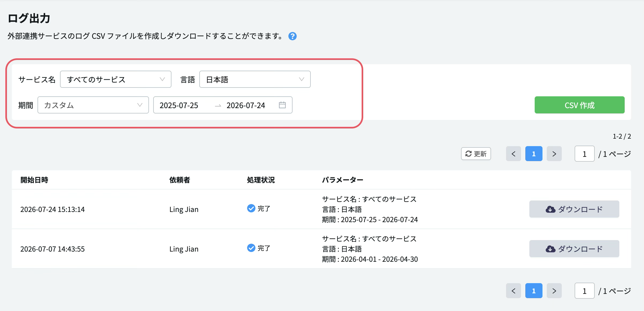Download the 2026-07-24 15:13:14 log
The image size is (644, 311).
pos(574,209)
